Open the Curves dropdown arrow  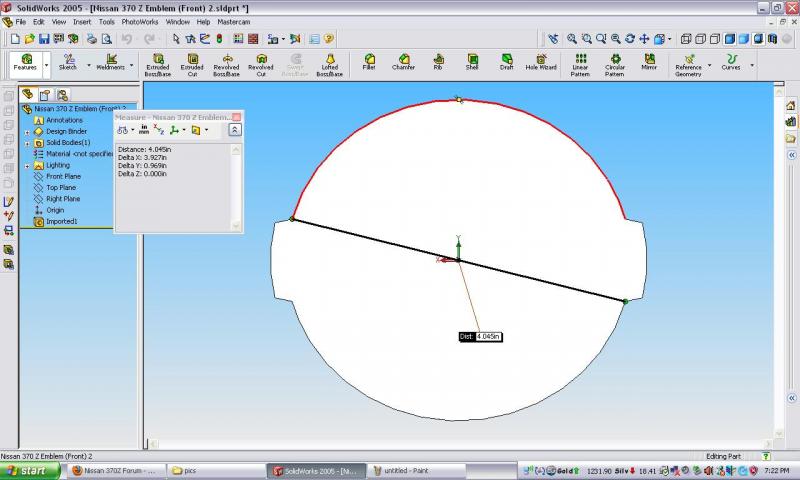[x=752, y=65]
